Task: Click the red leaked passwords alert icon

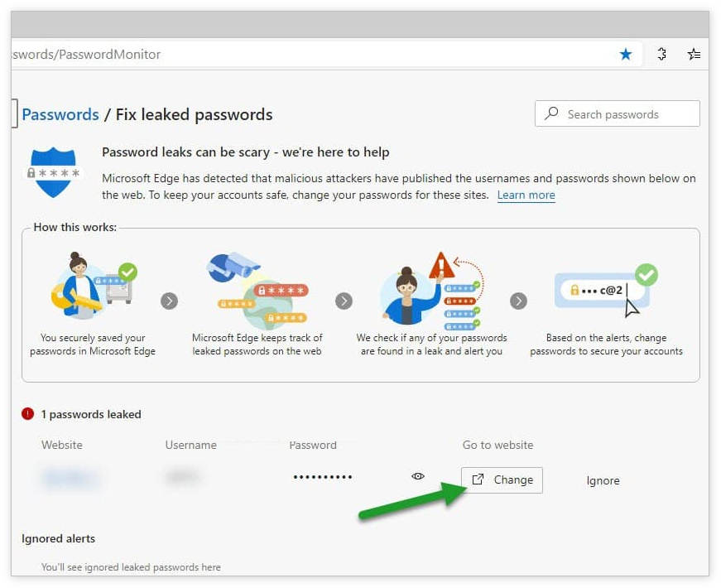Action: pyautogui.click(x=28, y=414)
